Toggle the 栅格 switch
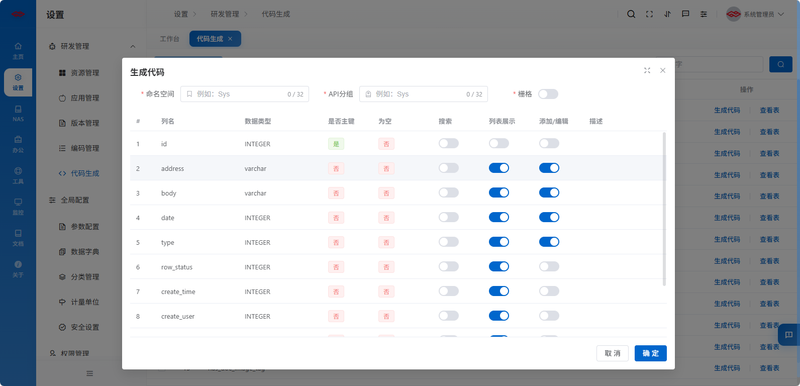Image resolution: width=800 pixels, height=386 pixels. (x=548, y=94)
